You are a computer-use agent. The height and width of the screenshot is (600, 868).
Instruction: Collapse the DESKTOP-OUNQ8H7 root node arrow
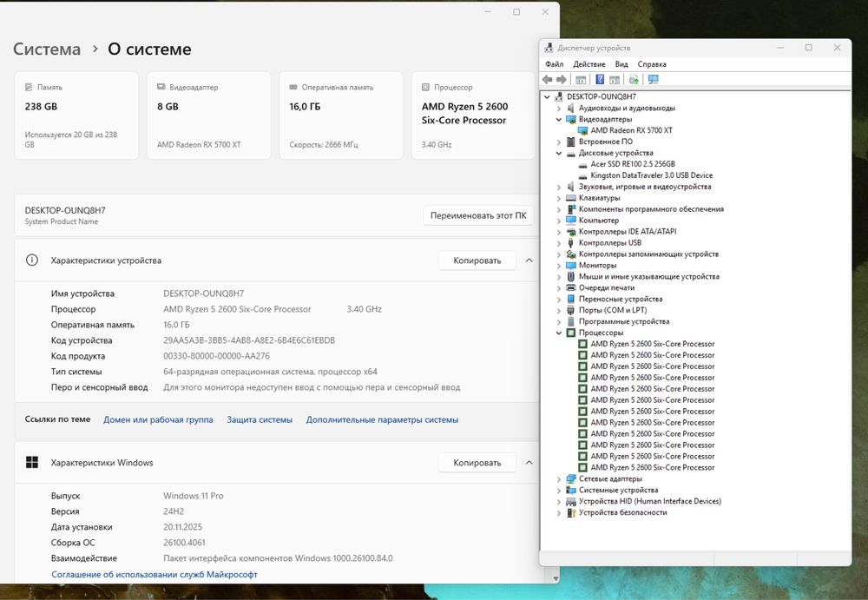[x=547, y=96]
